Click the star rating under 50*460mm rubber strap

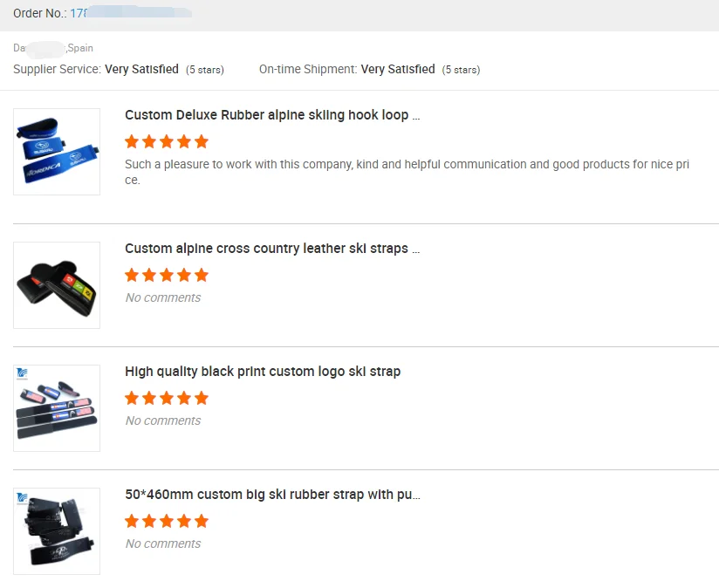tap(167, 521)
